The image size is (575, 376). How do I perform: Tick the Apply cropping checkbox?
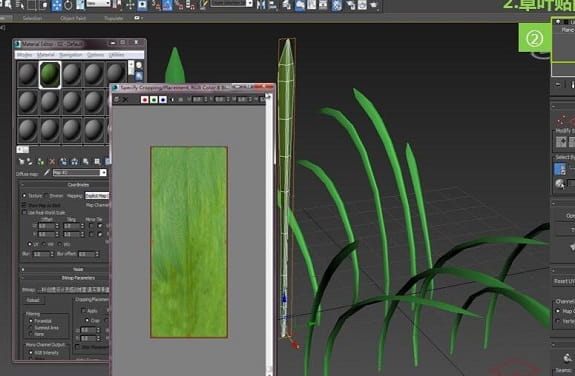[83, 311]
